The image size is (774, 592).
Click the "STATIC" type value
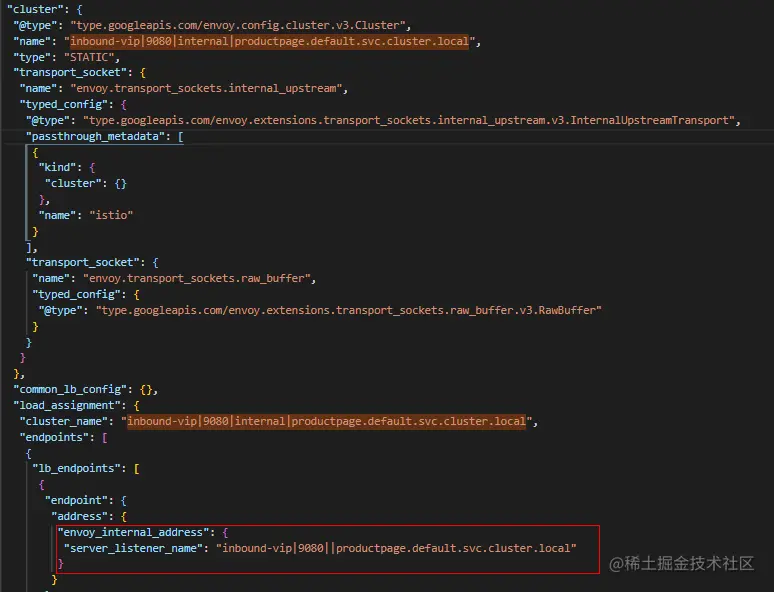point(89,57)
